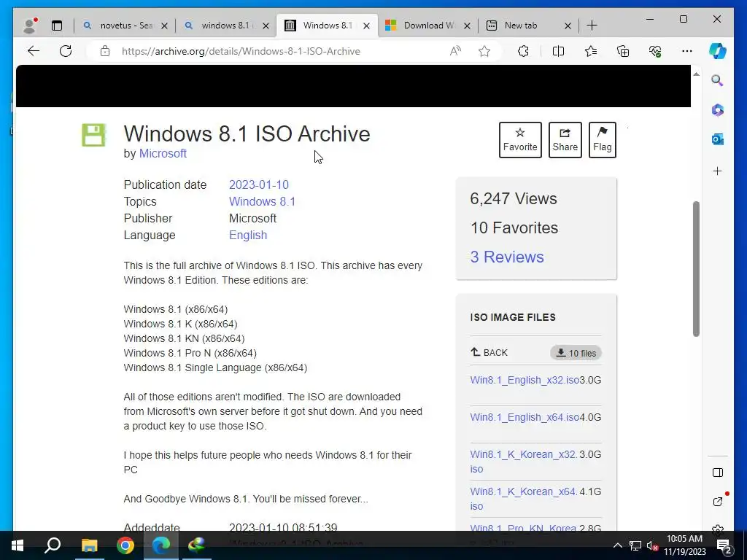This screenshot has height=560, width=747.
Task: Toggle the sidebar panel icon
Action: coord(718,472)
